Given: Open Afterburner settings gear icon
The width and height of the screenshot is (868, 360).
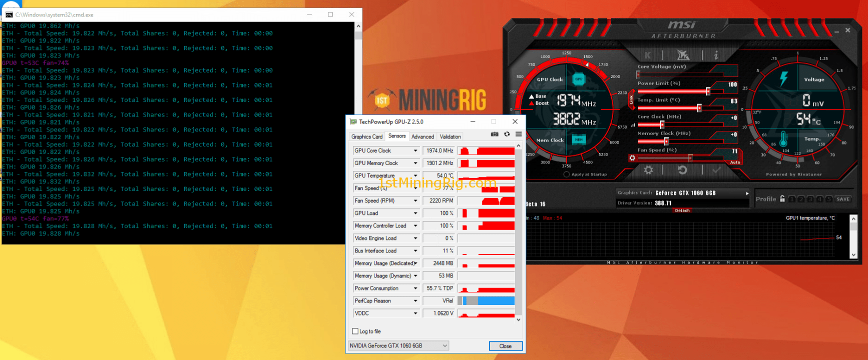Looking at the screenshot, I should tap(648, 170).
